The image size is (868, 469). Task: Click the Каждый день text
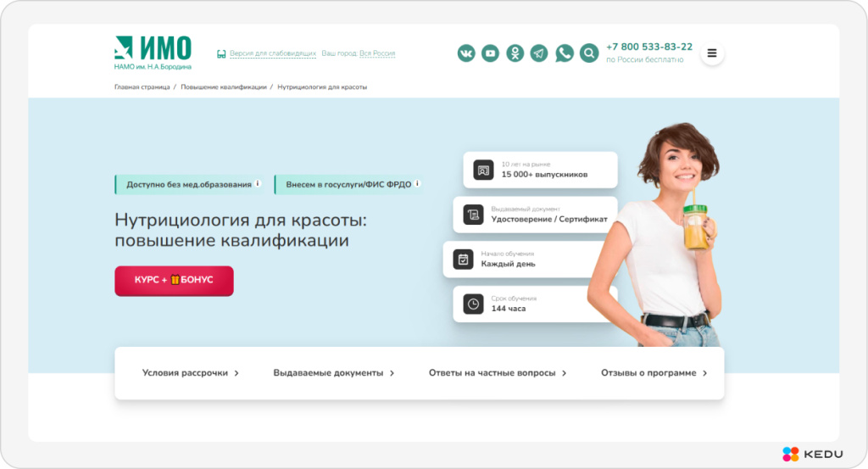[509, 264]
